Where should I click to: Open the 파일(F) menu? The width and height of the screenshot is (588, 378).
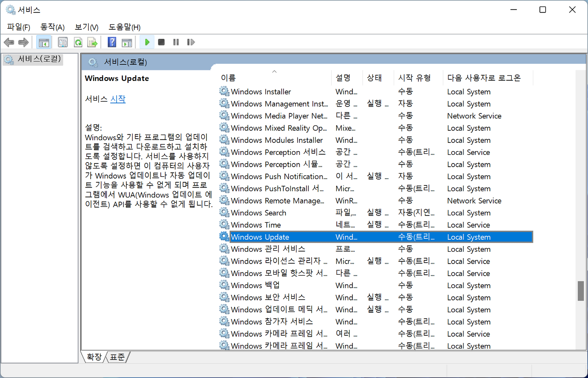pos(18,27)
